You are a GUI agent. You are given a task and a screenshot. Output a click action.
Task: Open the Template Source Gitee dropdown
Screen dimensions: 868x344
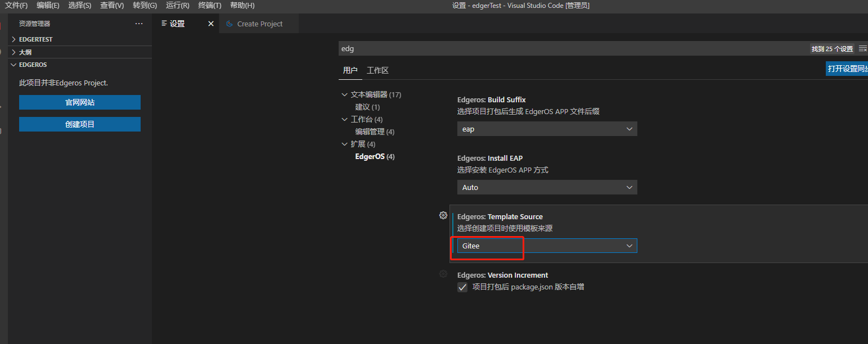pyautogui.click(x=547, y=246)
